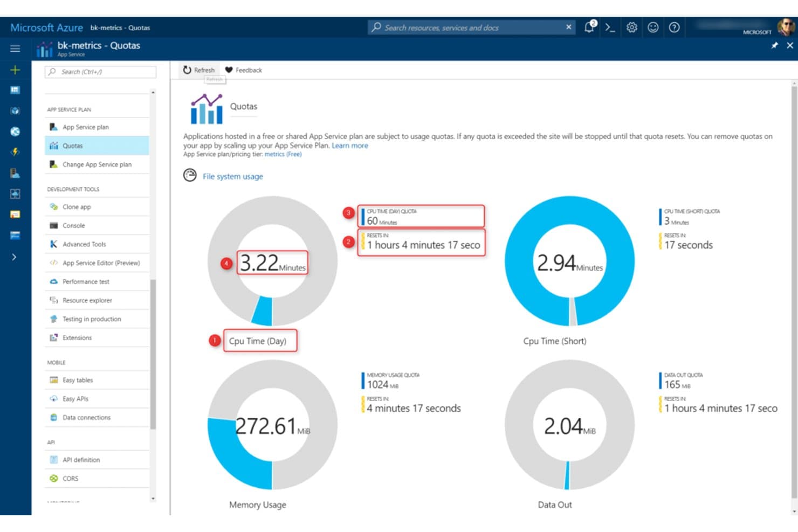
Task: Click the Cpu Time (Short) donut chart
Action: [x=569, y=261]
